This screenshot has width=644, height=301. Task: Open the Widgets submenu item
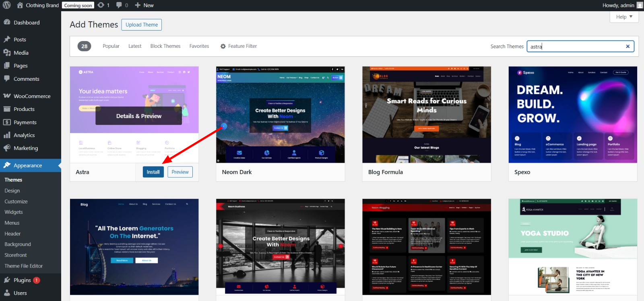[14, 212]
